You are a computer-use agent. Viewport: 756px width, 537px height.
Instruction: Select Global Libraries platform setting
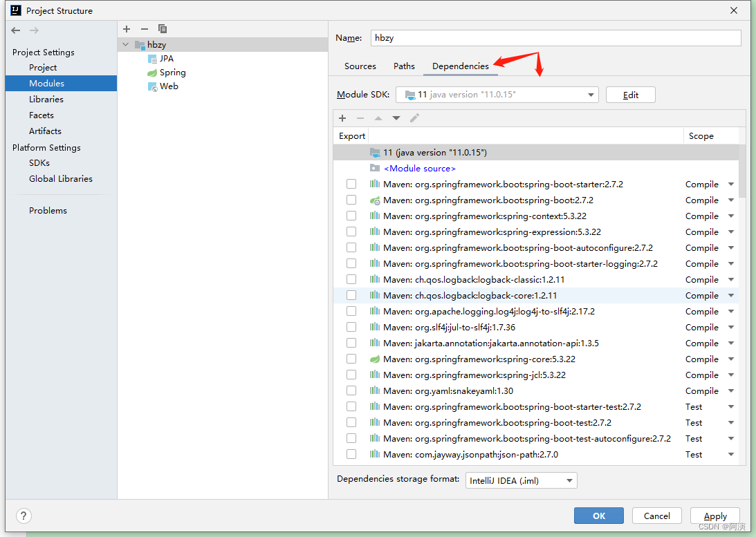61,179
